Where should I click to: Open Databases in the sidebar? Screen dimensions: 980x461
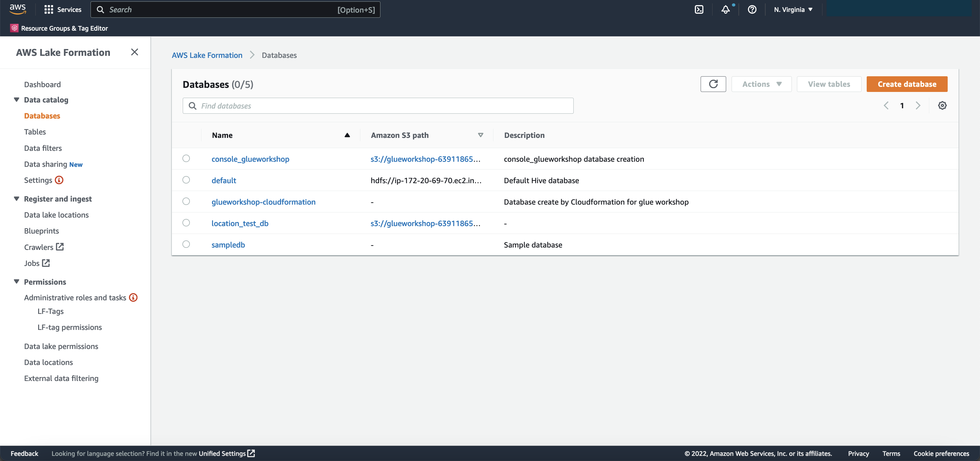(x=42, y=116)
